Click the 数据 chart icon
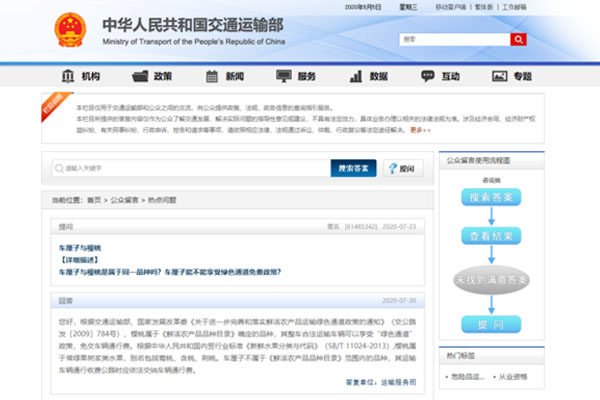This screenshot has width=600, height=400. [x=355, y=76]
